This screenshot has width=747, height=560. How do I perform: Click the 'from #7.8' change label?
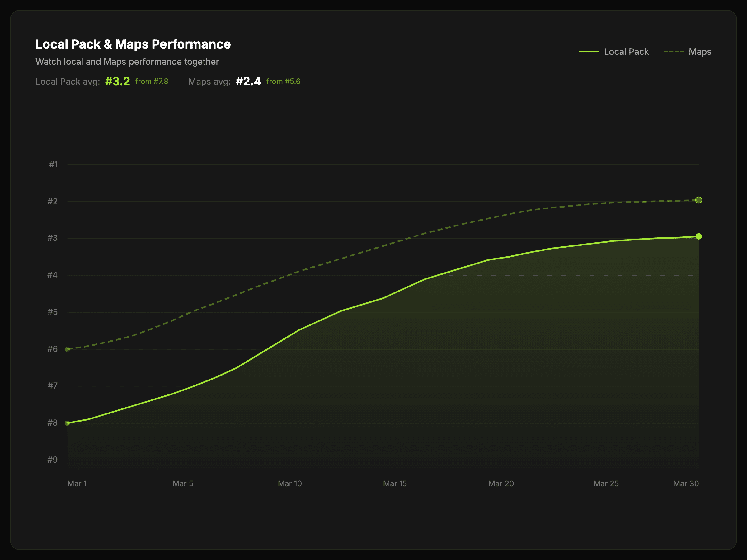pos(152,81)
